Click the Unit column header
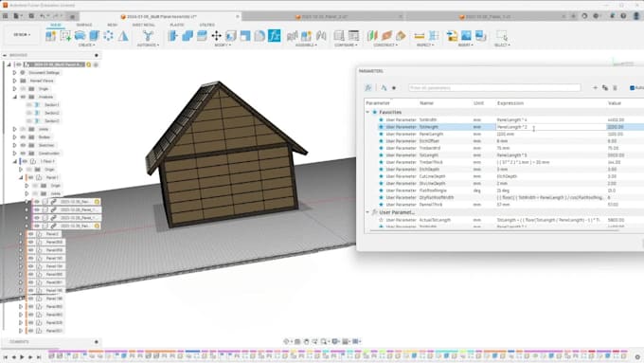Image resolution: width=644 pixels, height=363 pixels. coord(478,102)
